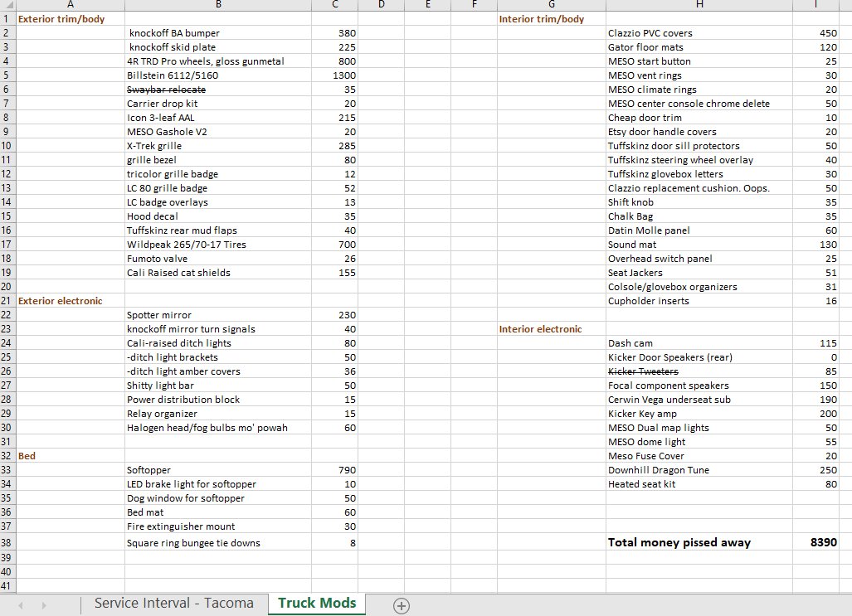Select the Relay organizer cell

point(218,414)
